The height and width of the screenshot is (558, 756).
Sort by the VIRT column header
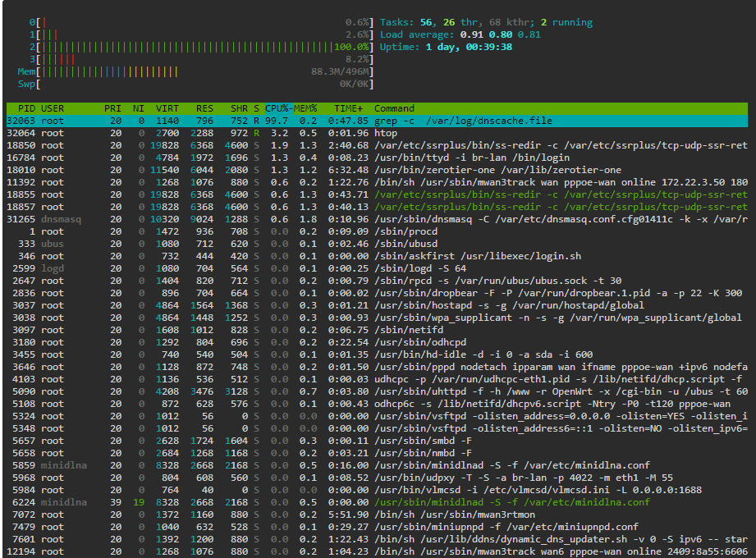pyautogui.click(x=167, y=108)
